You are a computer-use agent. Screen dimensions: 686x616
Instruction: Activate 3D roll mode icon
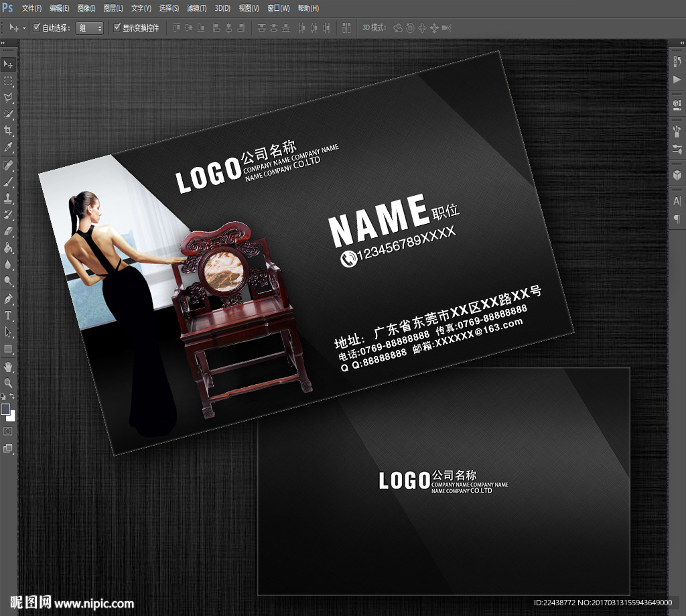click(x=410, y=28)
